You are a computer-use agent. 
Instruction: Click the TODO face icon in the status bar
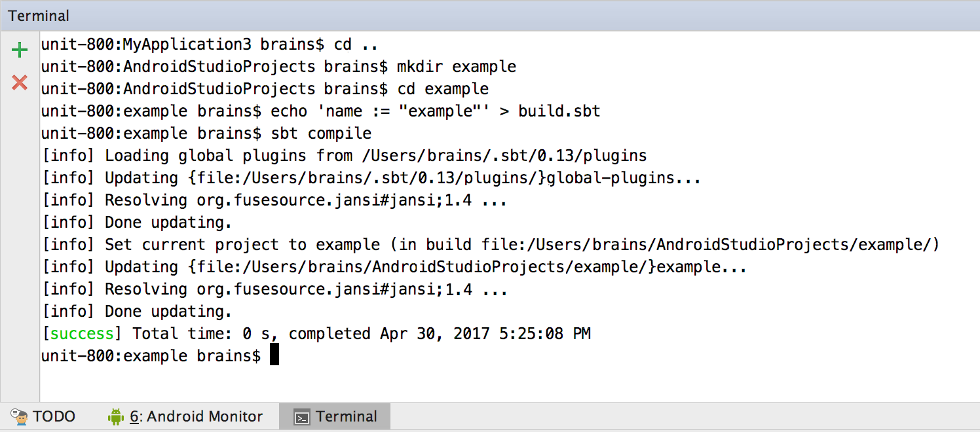pyautogui.click(x=20, y=416)
